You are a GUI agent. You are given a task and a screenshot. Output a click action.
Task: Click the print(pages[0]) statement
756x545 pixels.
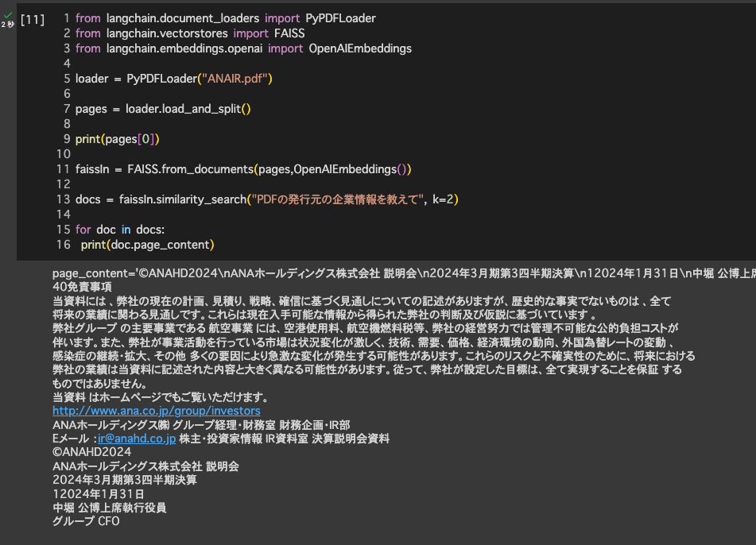[x=118, y=139]
